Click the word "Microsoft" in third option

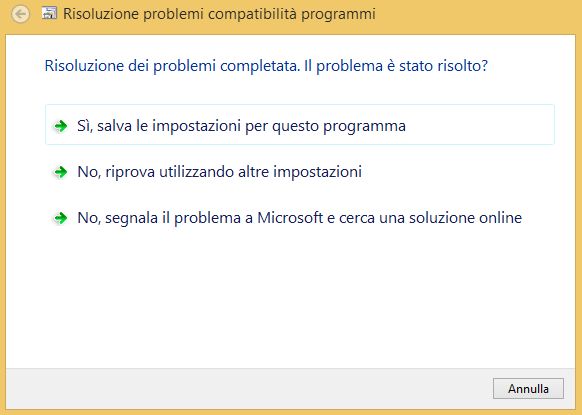tap(290, 218)
